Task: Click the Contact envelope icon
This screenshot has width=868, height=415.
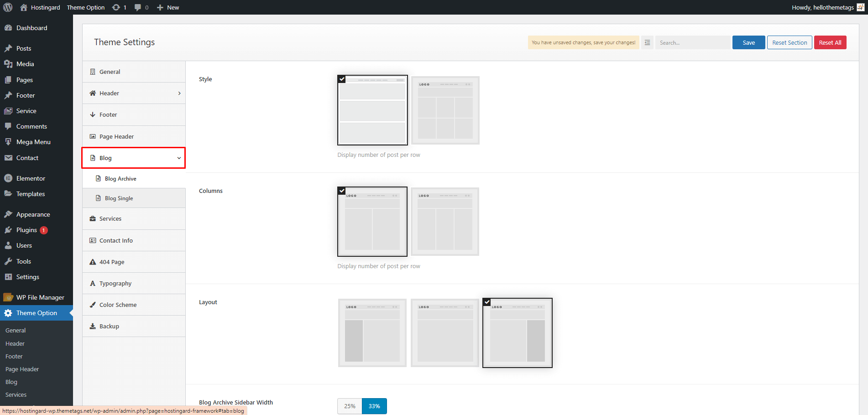Action: (x=8, y=158)
